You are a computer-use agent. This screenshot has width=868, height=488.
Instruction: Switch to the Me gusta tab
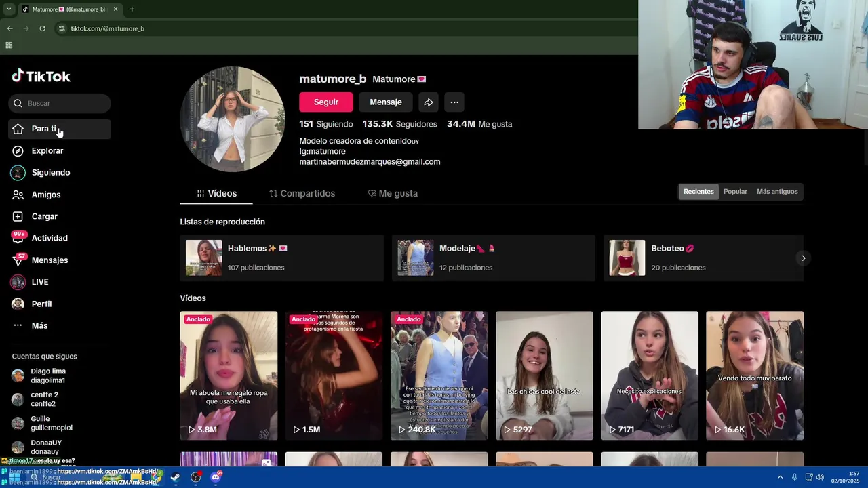[393, 193]
